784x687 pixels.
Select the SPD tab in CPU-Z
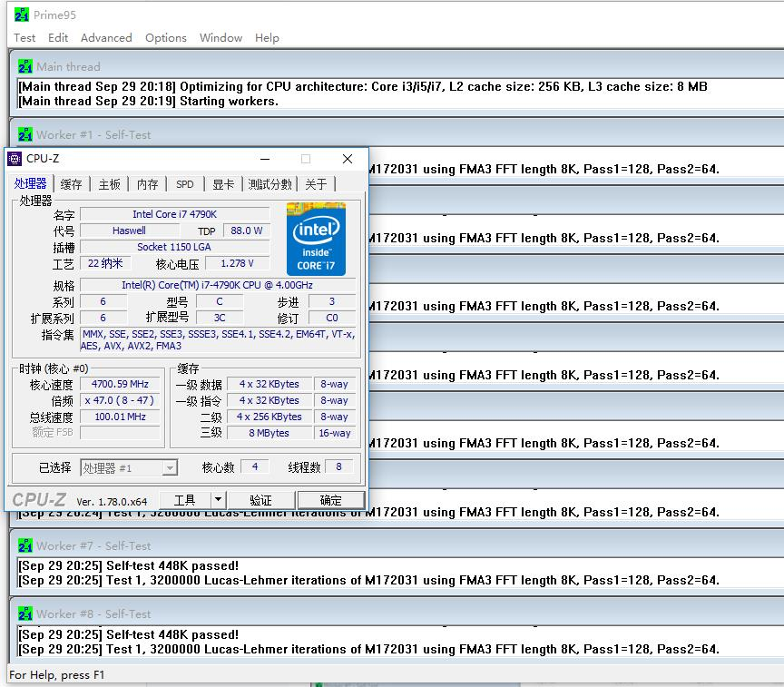(185, 184)
